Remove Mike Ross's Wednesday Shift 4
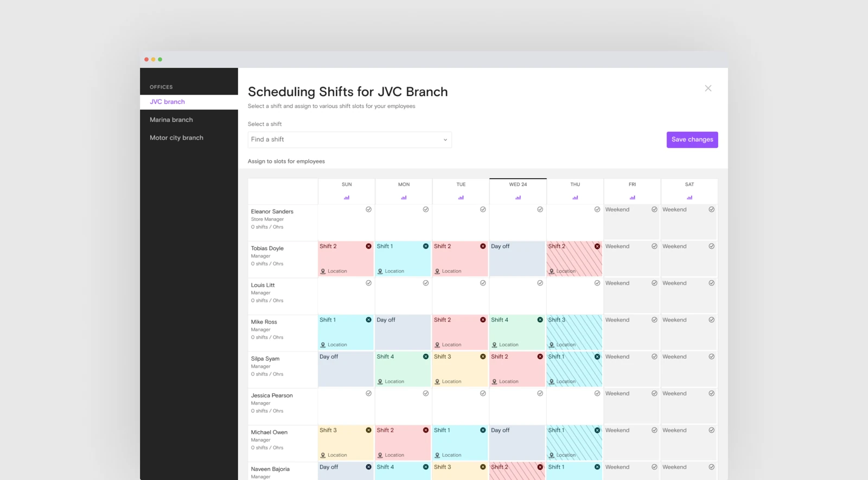 point(540,320)
